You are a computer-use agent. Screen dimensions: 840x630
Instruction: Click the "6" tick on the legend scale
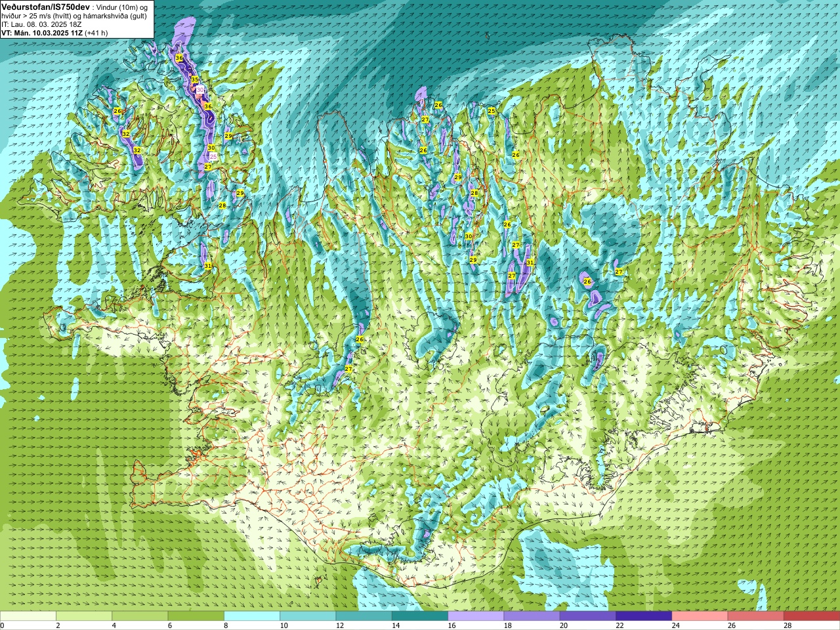tap(170, 625)
